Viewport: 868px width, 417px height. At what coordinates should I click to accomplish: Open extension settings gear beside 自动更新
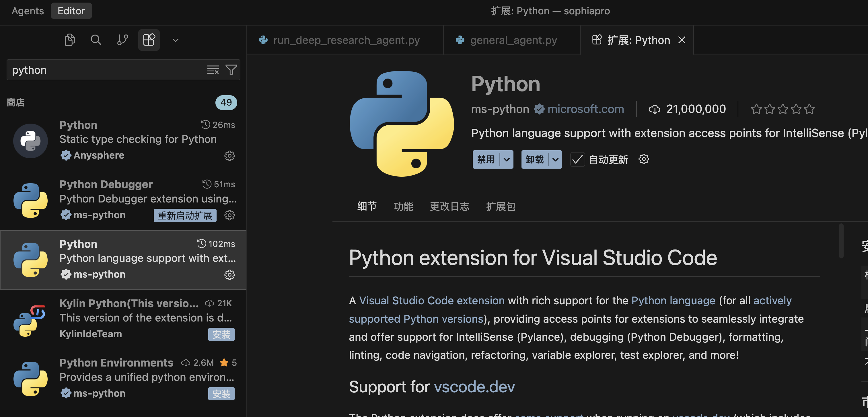644,159
